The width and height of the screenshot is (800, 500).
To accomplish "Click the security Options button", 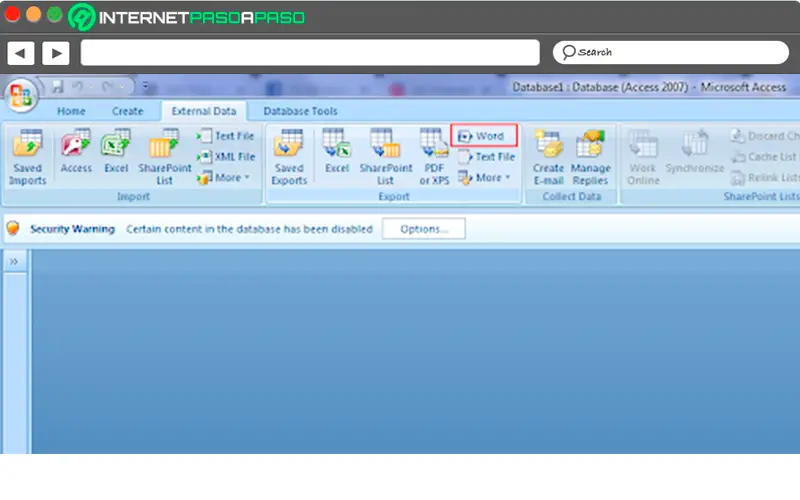I will pyautogui.click(x=423, y=229).
